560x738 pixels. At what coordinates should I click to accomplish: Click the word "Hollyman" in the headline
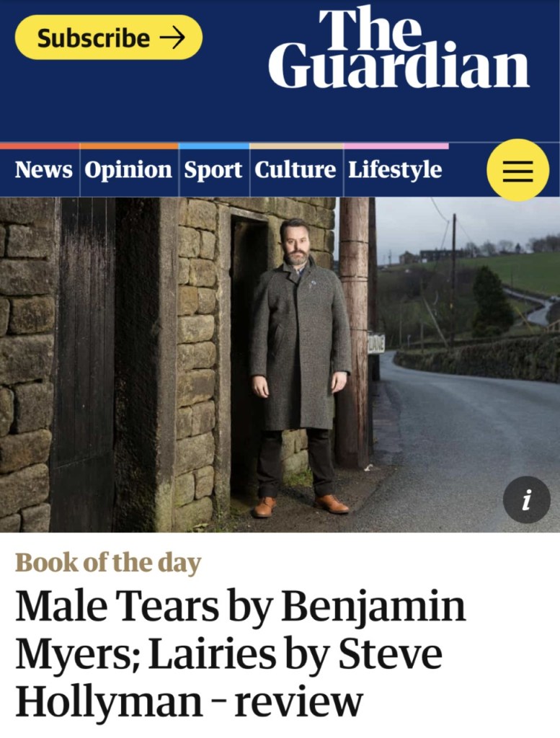109,702
